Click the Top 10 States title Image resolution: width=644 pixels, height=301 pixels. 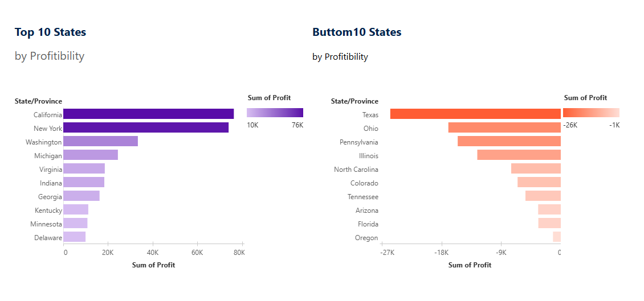pos(51,32)
